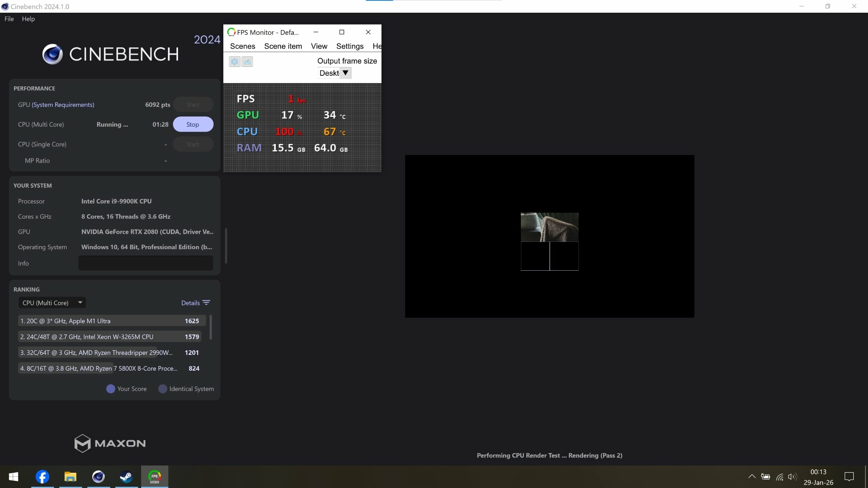This screenshot has height=488, width=868.
Task: Stop the running CPU Multi Core test
Action: [193, 125]
